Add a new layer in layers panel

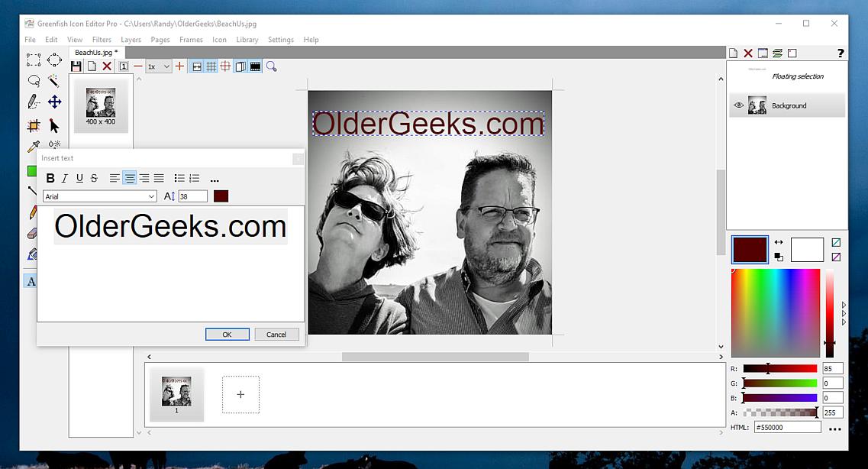(x=733, y=53)
